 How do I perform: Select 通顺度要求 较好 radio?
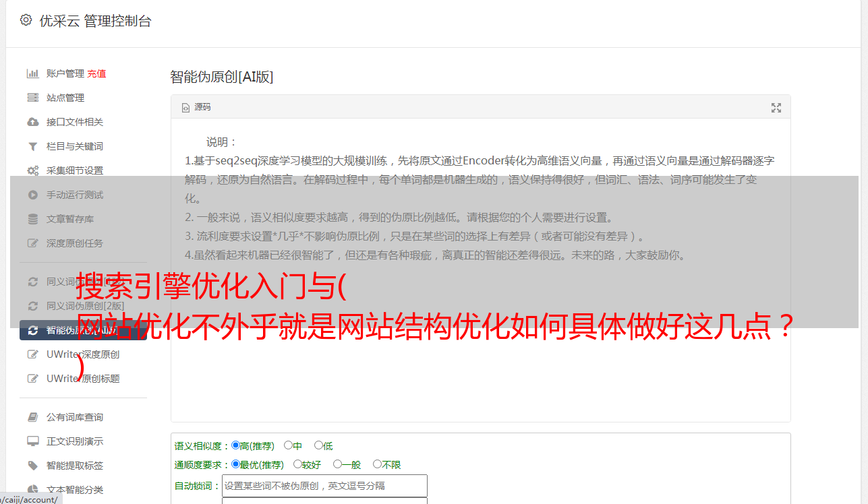(x=297, y=464)
